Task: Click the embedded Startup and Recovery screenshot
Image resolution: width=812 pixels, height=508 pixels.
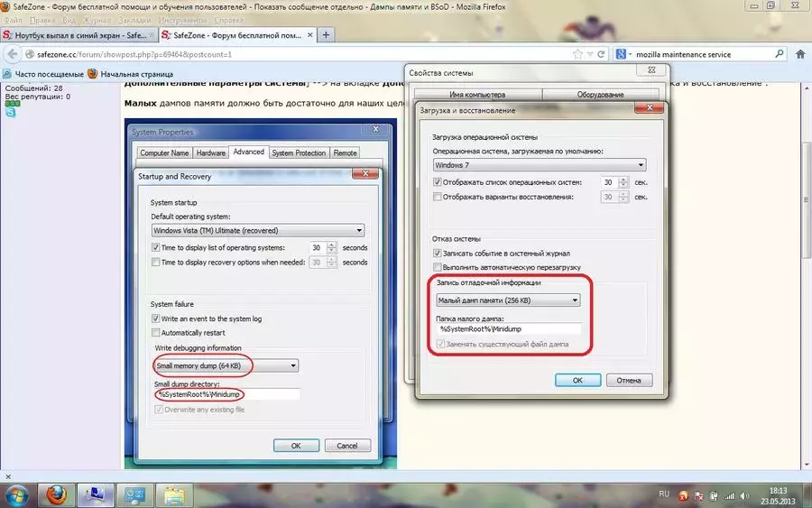Action: tap(261, 293)
